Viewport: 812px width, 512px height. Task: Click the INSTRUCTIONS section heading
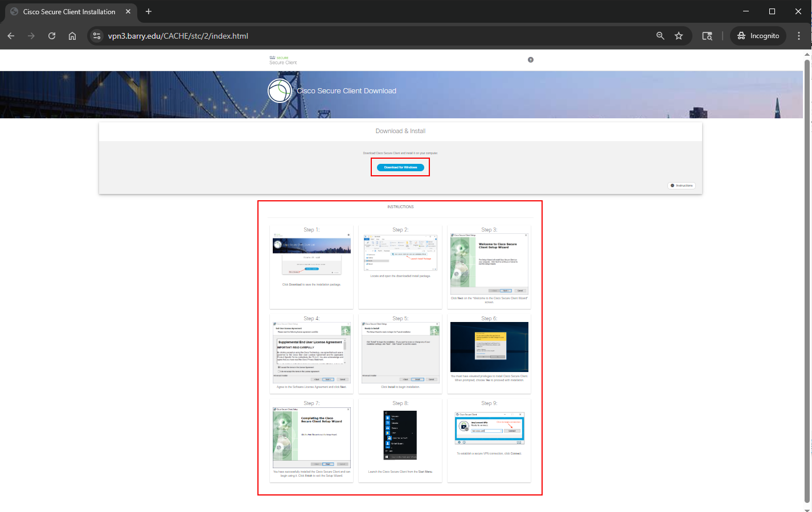[x=400, y=207]
